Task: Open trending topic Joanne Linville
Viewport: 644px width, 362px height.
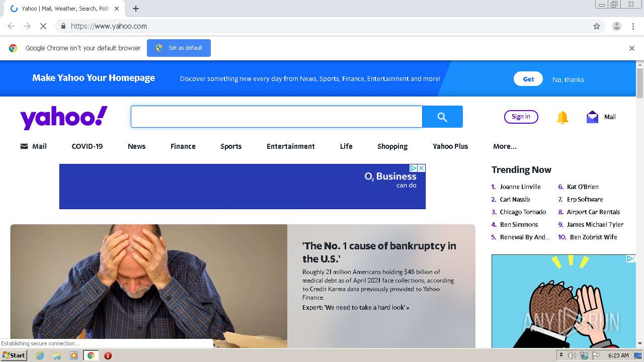Action: point(520,187)
